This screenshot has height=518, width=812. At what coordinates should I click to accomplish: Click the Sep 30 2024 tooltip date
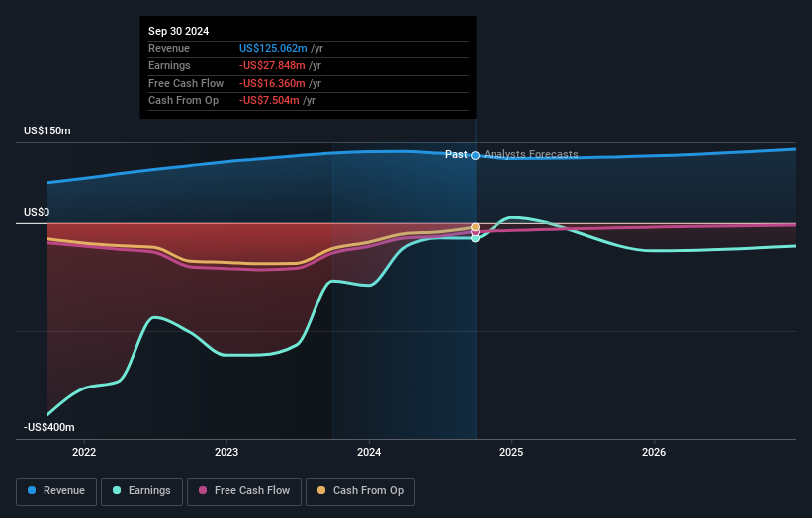(x=179, y=31)
